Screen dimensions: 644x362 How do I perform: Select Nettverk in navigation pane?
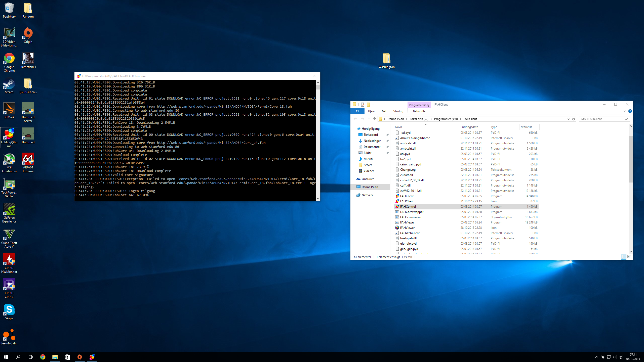coord(367,195)
